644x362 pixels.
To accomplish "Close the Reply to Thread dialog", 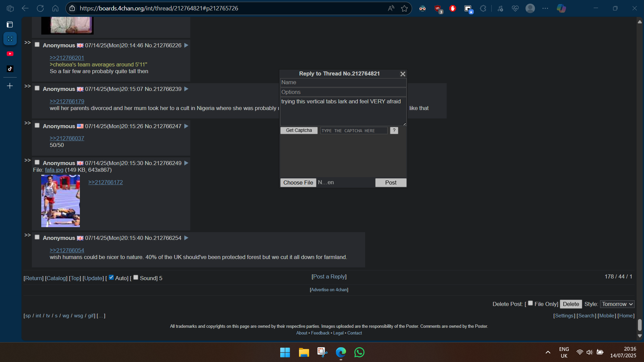I will coord(403,74).
